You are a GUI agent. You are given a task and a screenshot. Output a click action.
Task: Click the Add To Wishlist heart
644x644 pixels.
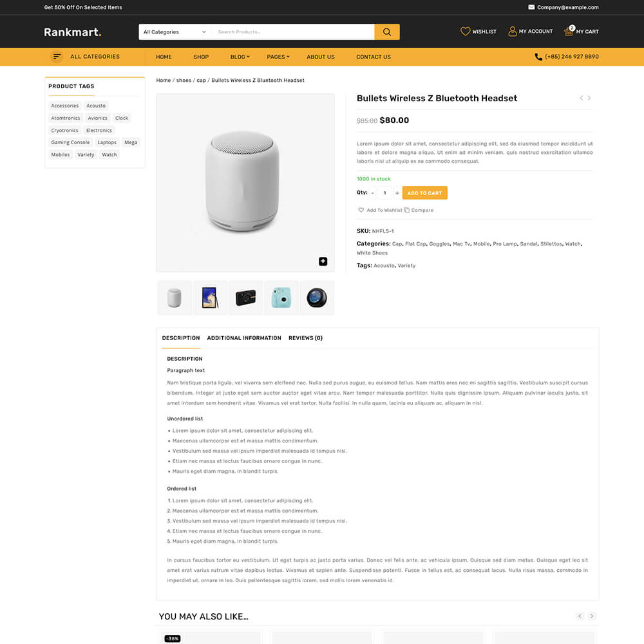click(x=361, y=210)
